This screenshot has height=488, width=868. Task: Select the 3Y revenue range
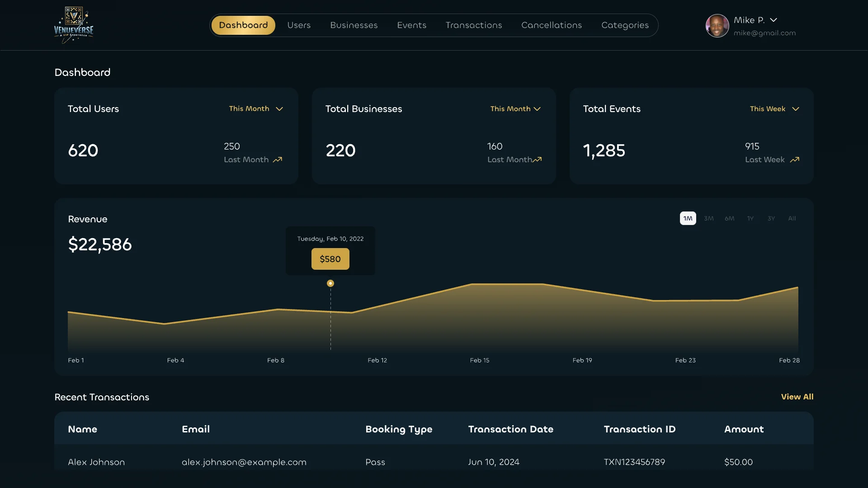click(x=771, y=218)
